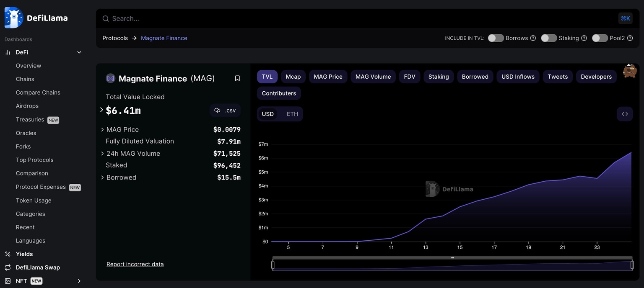Toggle Pool2 inclusion in TVL
This screenshot has width=644, height=288.
click(x=600, y=38)
